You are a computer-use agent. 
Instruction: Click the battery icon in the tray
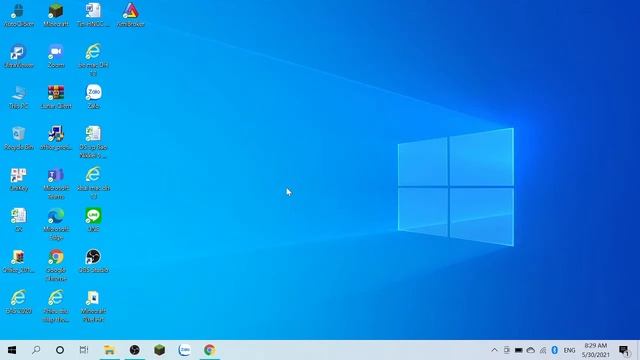[518, 350]
